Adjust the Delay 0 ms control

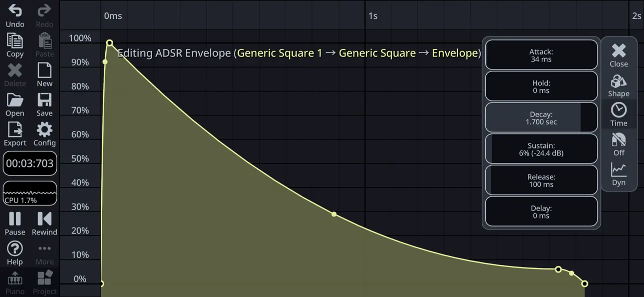(x=541, y=211)
